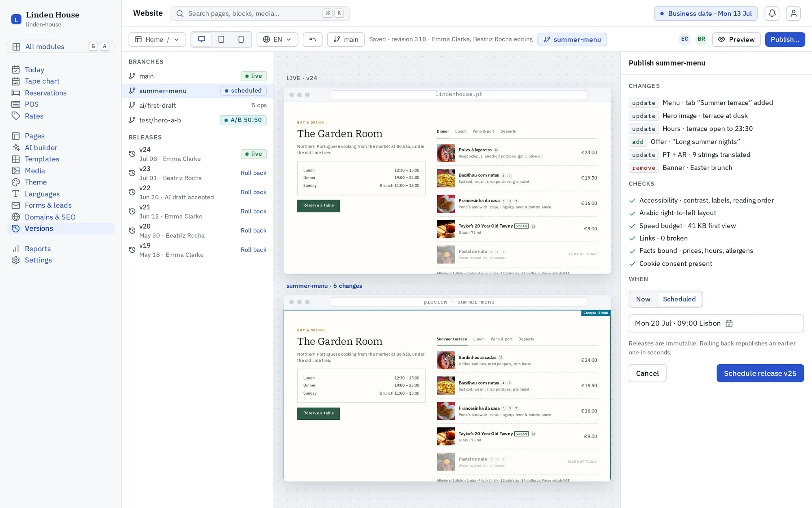The width and height of the screenshot is (812, 508).
Task: Roll back to release v20
Action: pos(253,230)
